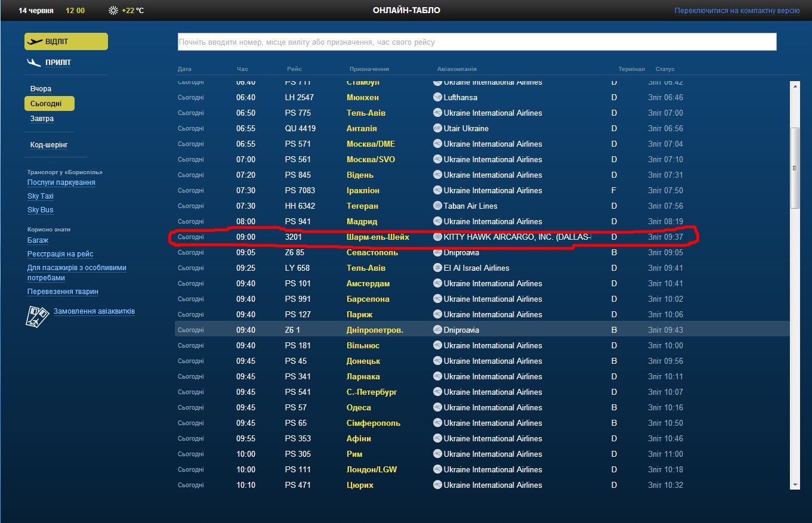Screen dimensions: 812x523
Task: Switch to the ПРИЛІТ arrivals tab
Action: 57,63
